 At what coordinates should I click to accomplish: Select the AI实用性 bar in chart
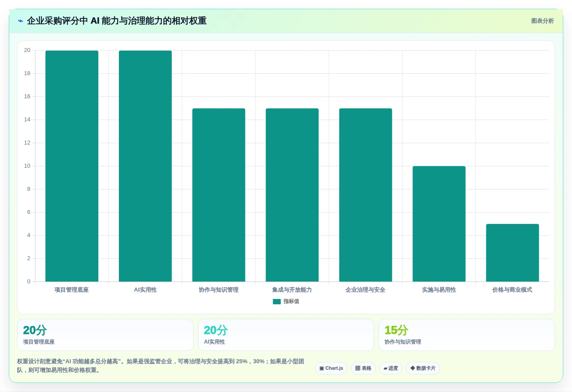tap(145, 166)
